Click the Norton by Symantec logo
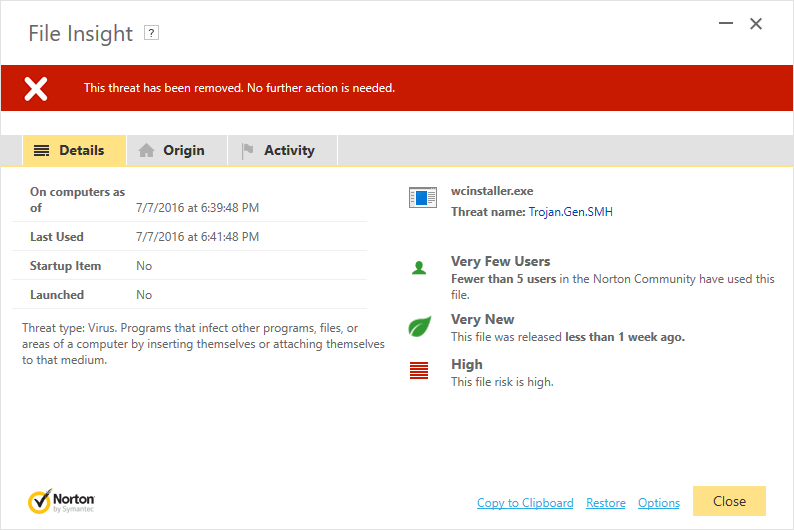Viewport: 794px width, 530px height. 62,500
